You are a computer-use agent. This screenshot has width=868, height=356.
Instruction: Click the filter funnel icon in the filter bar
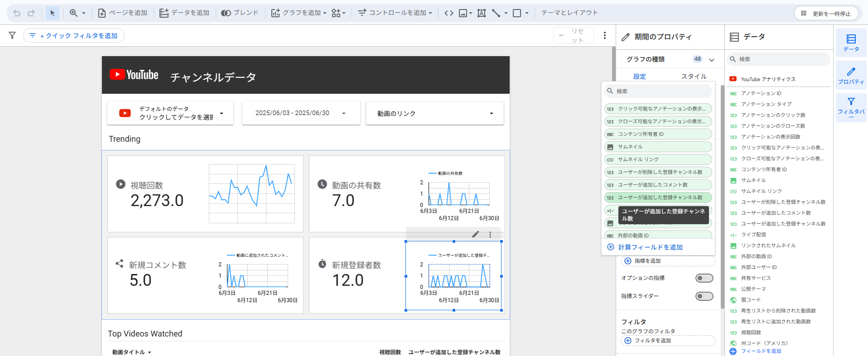click(12, 35)
